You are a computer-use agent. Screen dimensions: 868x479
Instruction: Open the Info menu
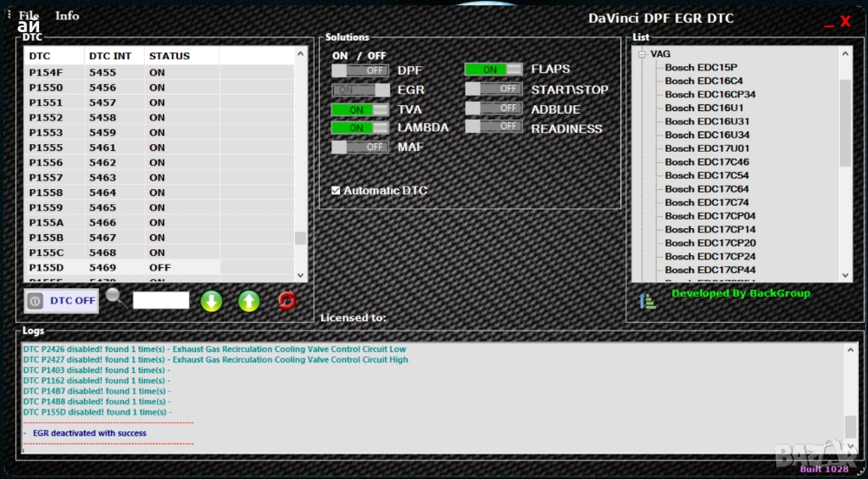point(67,15)
